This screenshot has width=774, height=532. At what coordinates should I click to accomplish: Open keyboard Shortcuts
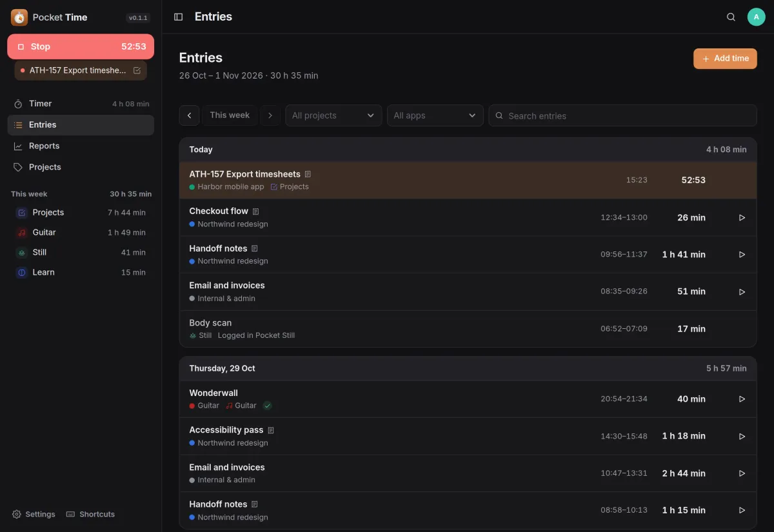90,514
